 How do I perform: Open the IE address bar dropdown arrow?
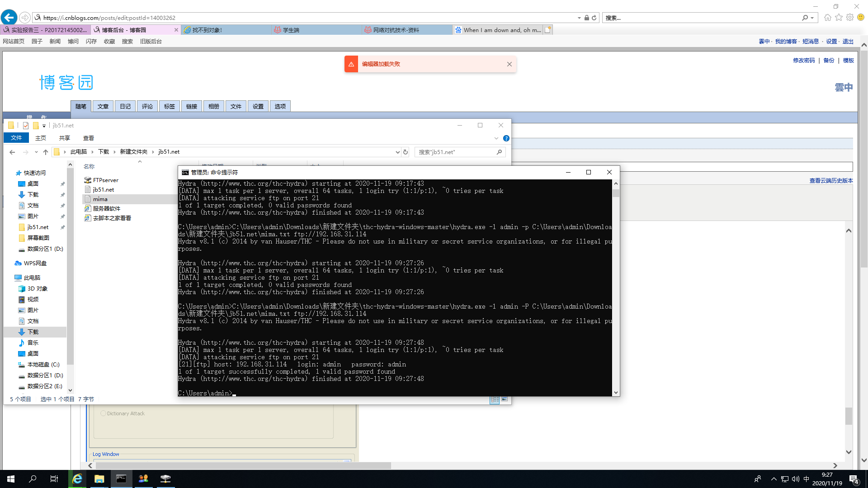(579, 18)
